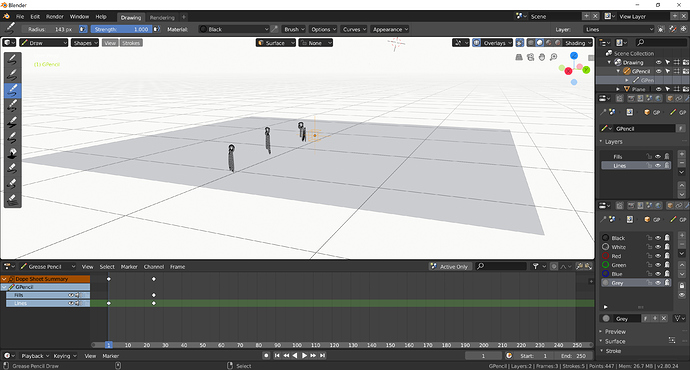Select the first draw brush tool in toolbar
Screen dimensions: 690x370
(12, 60)
